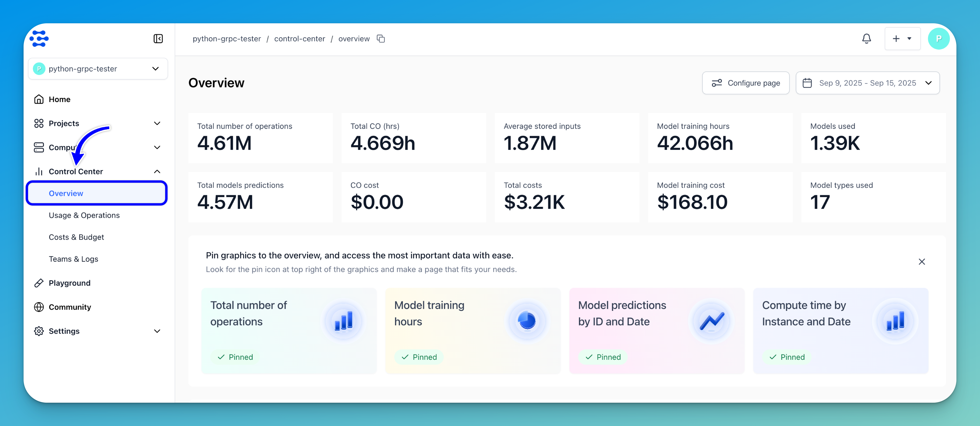Click the Configure page button
Screen dimensions: 980x426
(745, 83)
